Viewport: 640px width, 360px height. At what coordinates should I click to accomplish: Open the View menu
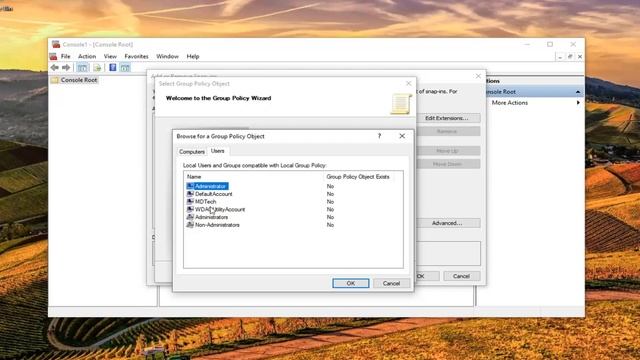(110, 56)
